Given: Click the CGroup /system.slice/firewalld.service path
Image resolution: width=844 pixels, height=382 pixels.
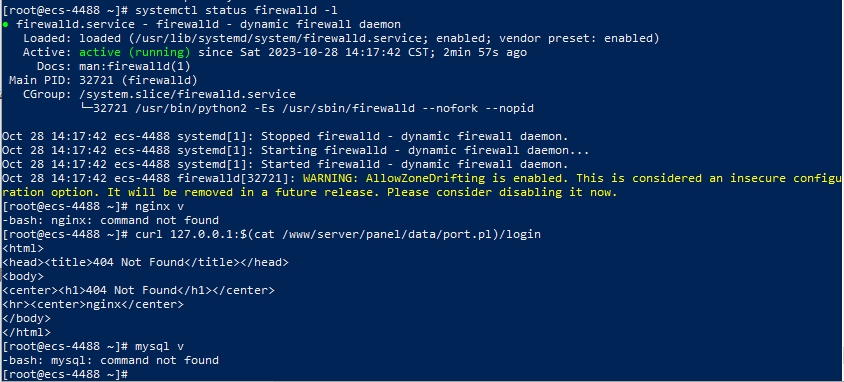Looking at the screenshot, I should click(187, 95).
